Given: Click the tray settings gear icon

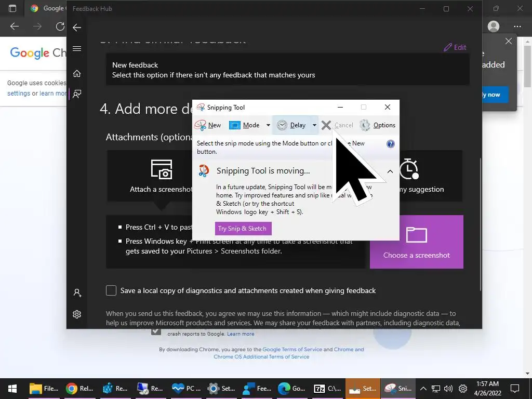Looking at the screenshot, I should [463, 389].
